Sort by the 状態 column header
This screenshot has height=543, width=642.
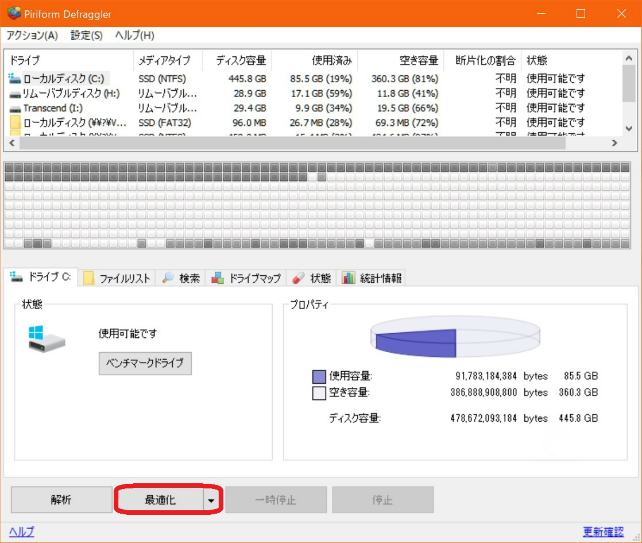click(572, 61)
